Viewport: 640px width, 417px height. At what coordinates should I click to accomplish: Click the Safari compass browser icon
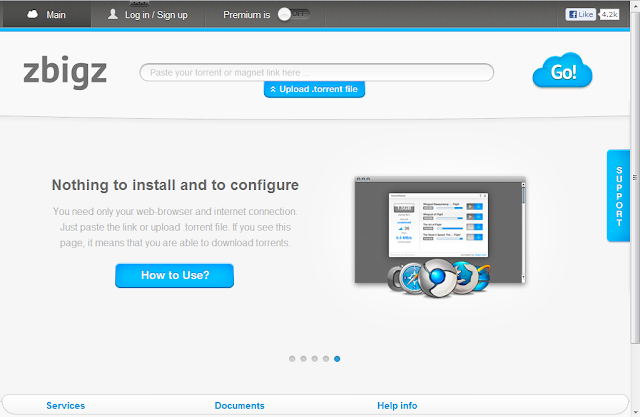[x=411, y=279]
